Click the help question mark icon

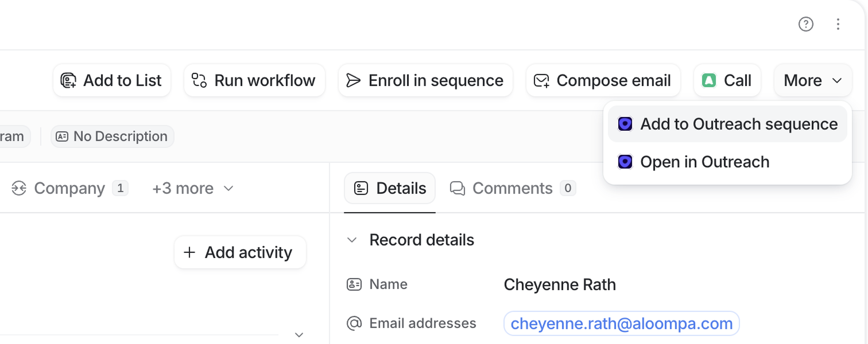click(806, 24)
